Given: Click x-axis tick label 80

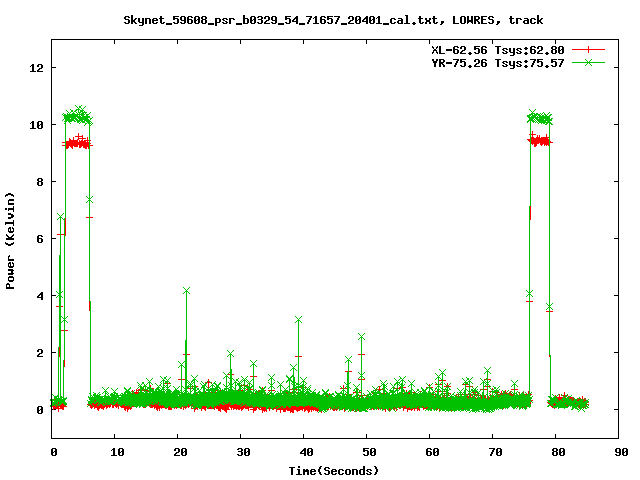Looking at the screenshot, I should [x=558, y=452].
